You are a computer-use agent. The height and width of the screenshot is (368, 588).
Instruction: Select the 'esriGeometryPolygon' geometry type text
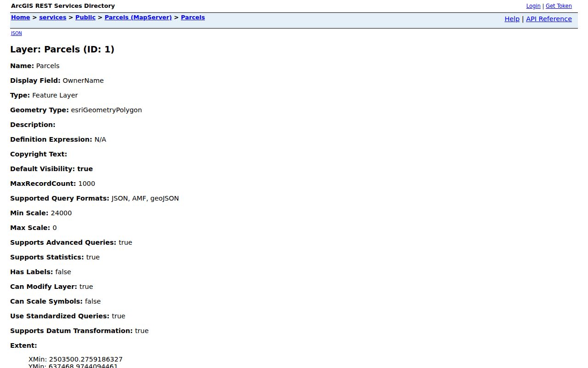[x=107, y=110]
